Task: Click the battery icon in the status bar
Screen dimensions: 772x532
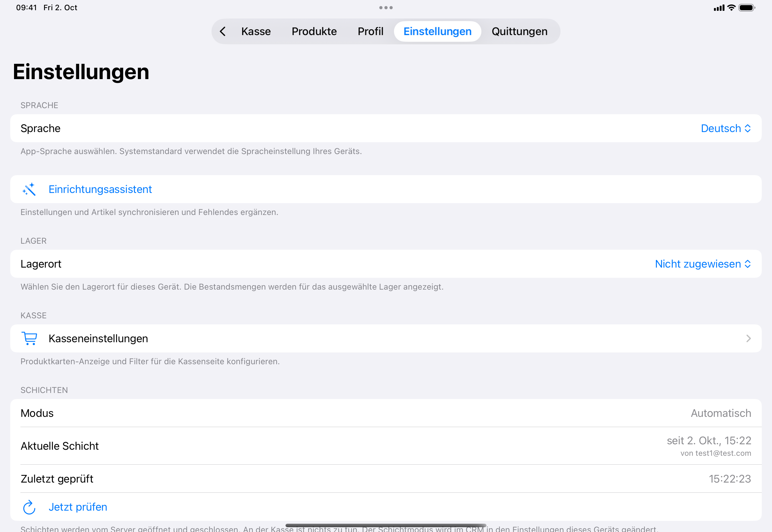Action: pyautogui.click(x=747, y=8)
